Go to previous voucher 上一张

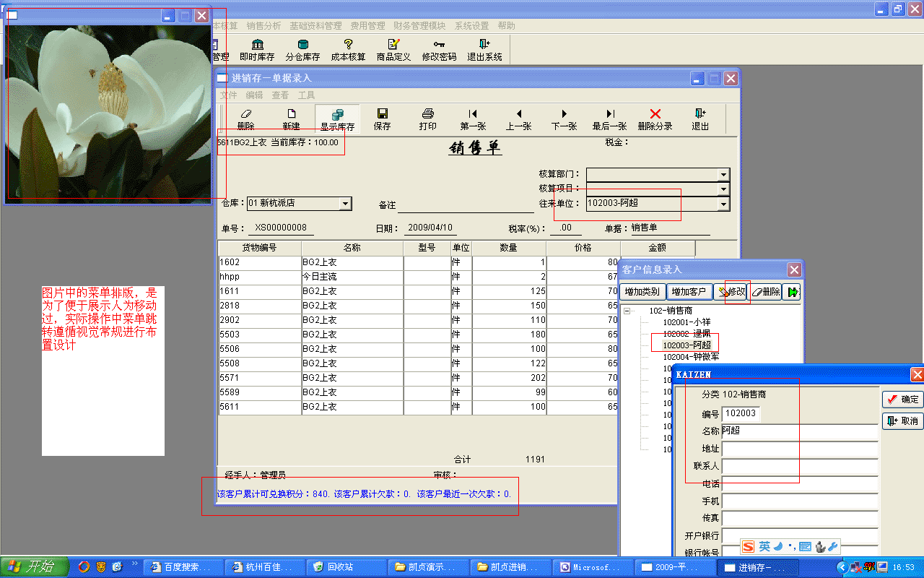(x=518, y=119)
